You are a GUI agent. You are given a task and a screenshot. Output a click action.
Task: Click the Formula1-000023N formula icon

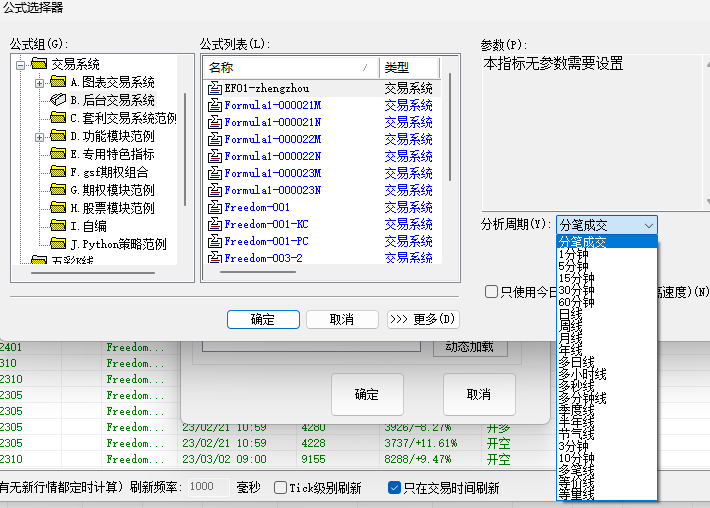(214, 190)
